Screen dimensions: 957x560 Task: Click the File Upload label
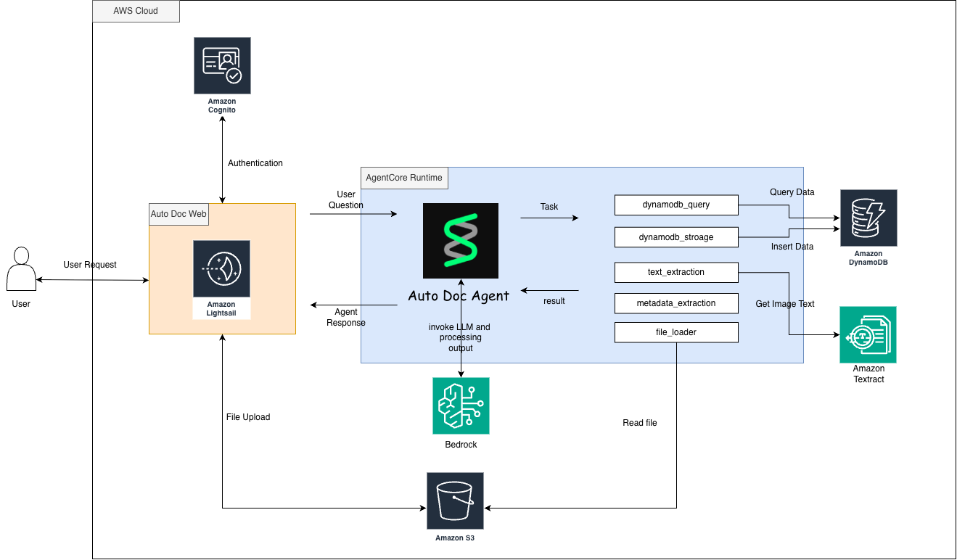coord(248,417)
